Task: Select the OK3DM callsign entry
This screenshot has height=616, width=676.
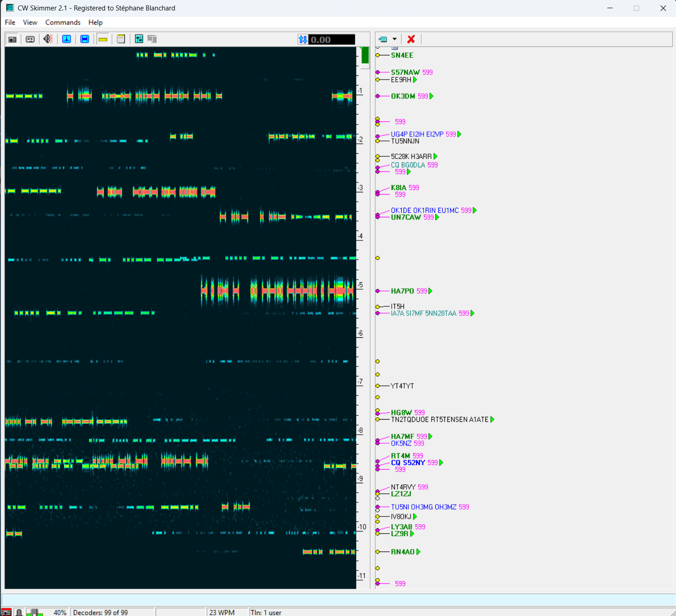Action: pyautogui.click(x=403, y=96)
